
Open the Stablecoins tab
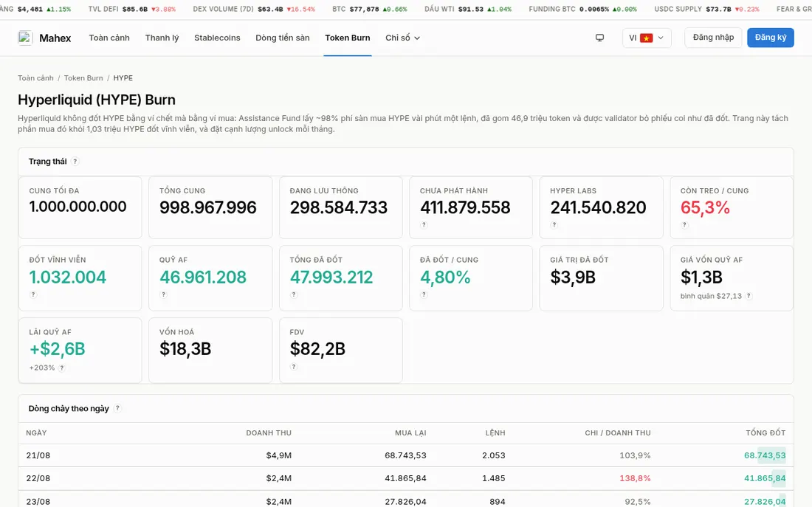click(217, 38)
